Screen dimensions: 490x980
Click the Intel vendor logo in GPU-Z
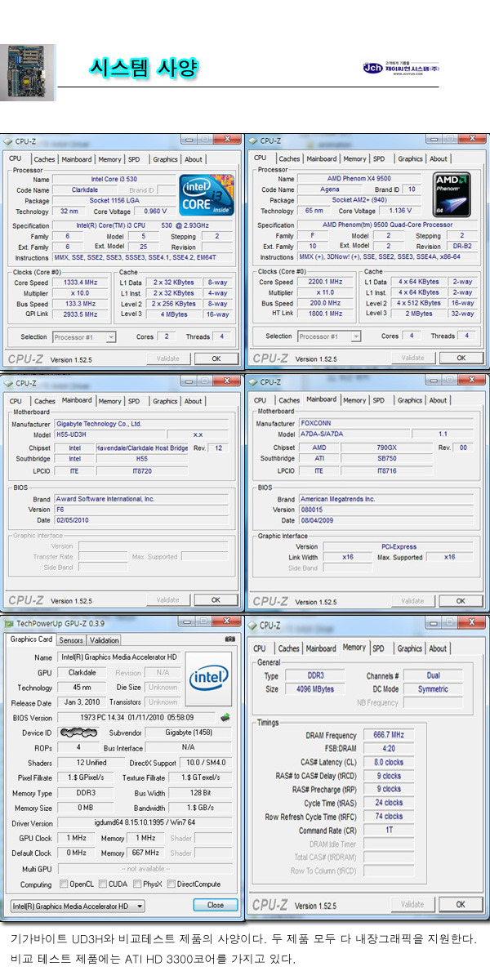point(209,677)
